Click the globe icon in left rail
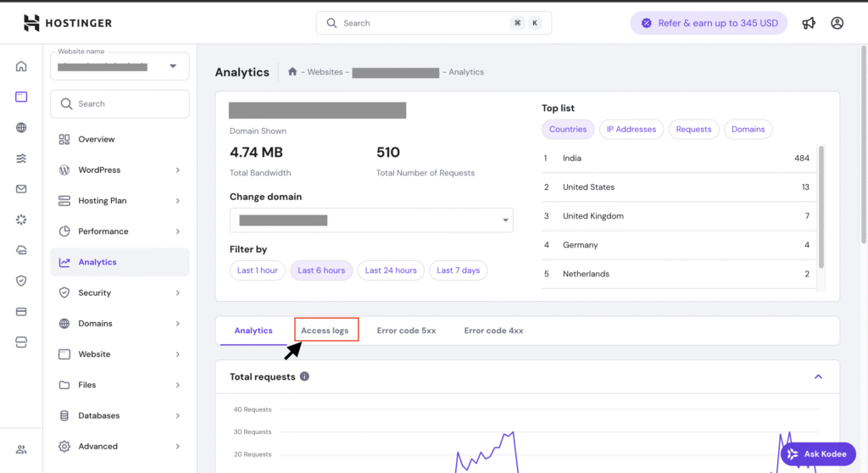The image size is (868, 473). [x=21, y=127]
